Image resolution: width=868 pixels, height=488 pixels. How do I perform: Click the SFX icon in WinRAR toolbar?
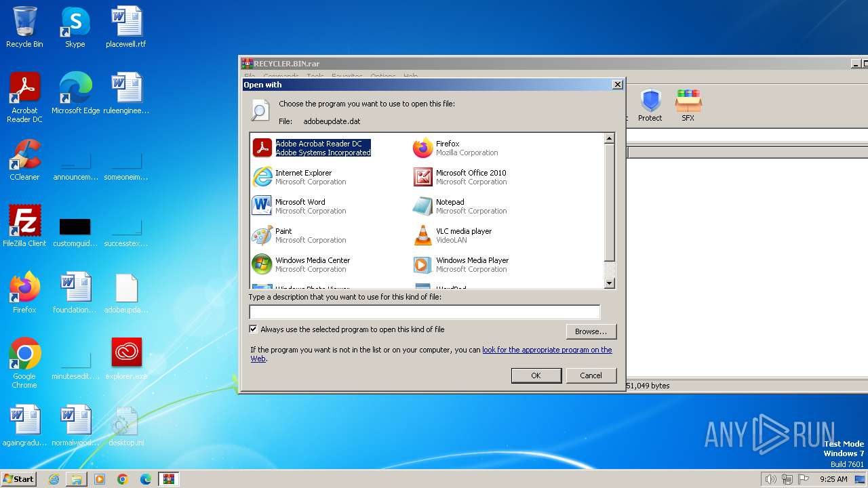[688, 105]
